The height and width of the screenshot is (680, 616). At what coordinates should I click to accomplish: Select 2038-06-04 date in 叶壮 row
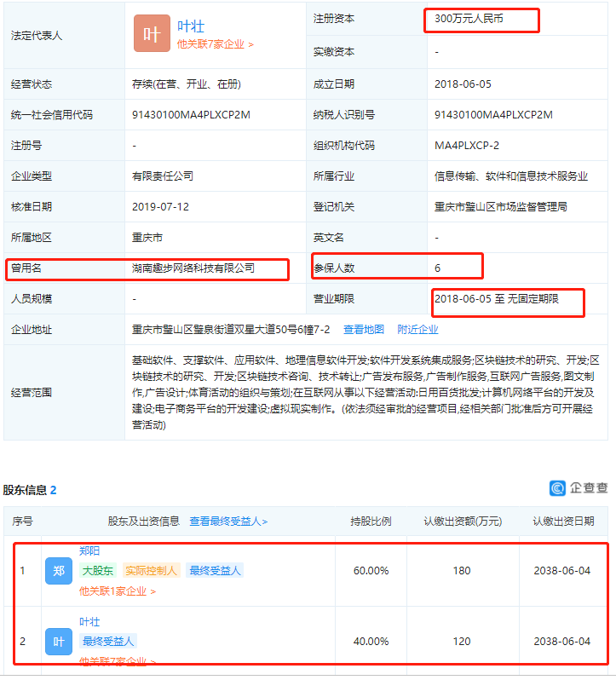click(561, 642)
